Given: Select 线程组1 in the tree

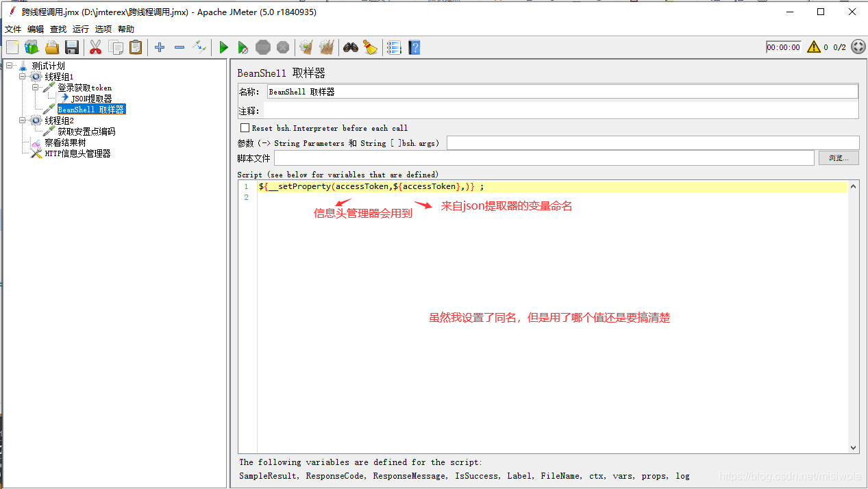Looking at the screenshot, I should pos(59,77).
